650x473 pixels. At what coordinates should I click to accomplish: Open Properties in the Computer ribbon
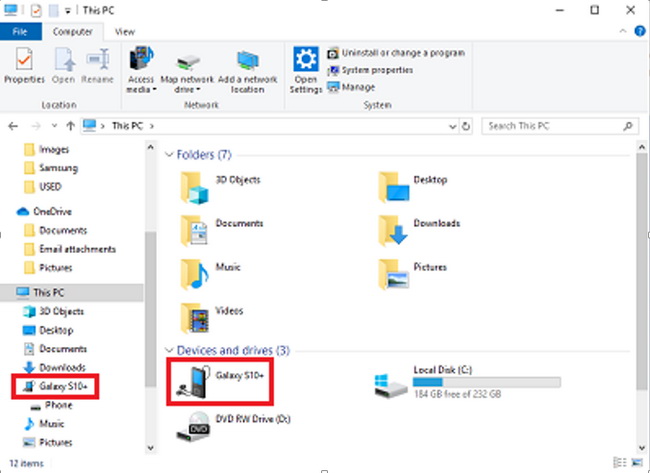click(x=24, y=66)
